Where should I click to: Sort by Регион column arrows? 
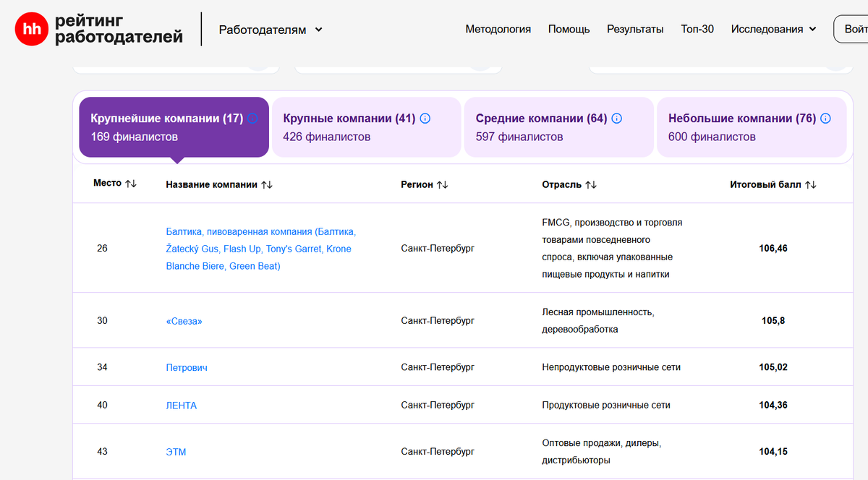pyautogui.click(x=442, y=185)
